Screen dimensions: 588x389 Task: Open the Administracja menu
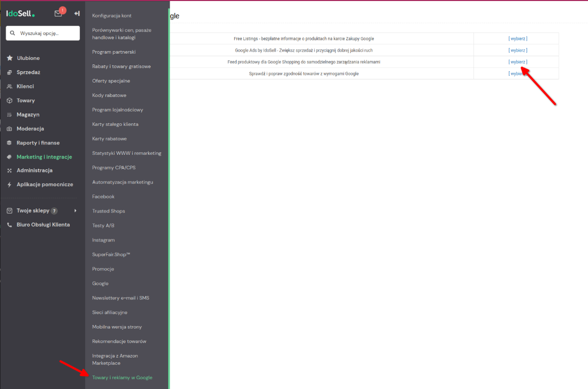pos(35,170)
